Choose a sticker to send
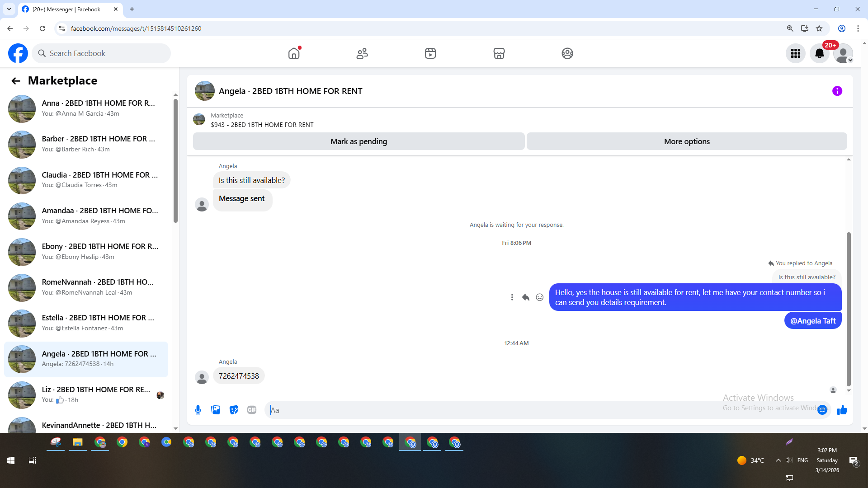 [x=234, y=410]
